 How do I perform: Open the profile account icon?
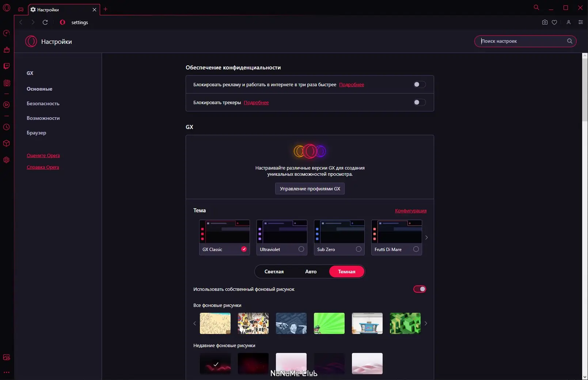pos(569,22)
